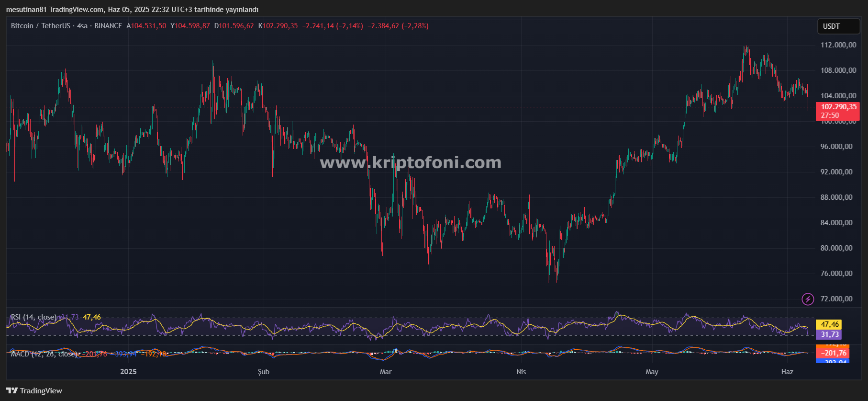Click the Nis time axis label

[521, 372]
